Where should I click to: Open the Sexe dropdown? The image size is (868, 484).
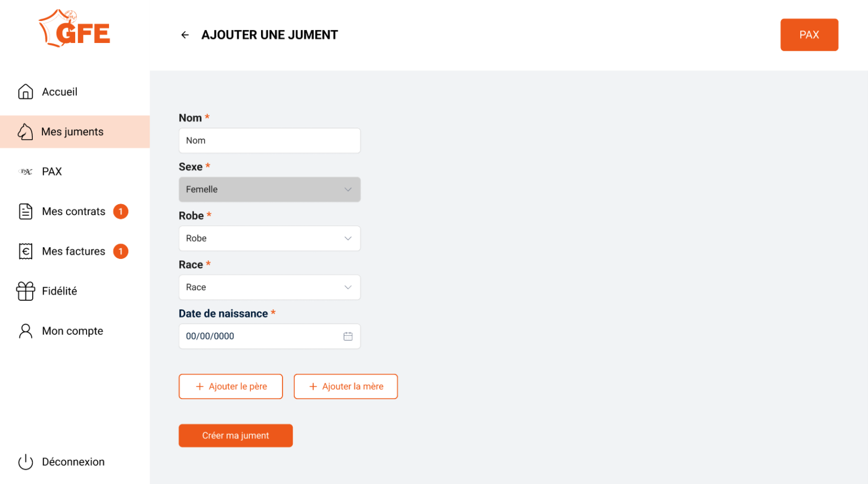pos(270,189)
